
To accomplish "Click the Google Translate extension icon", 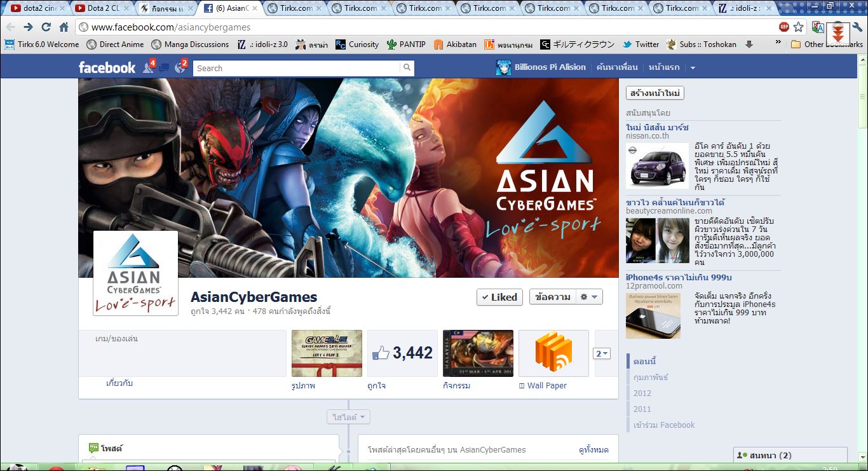I will coord(817,27).
